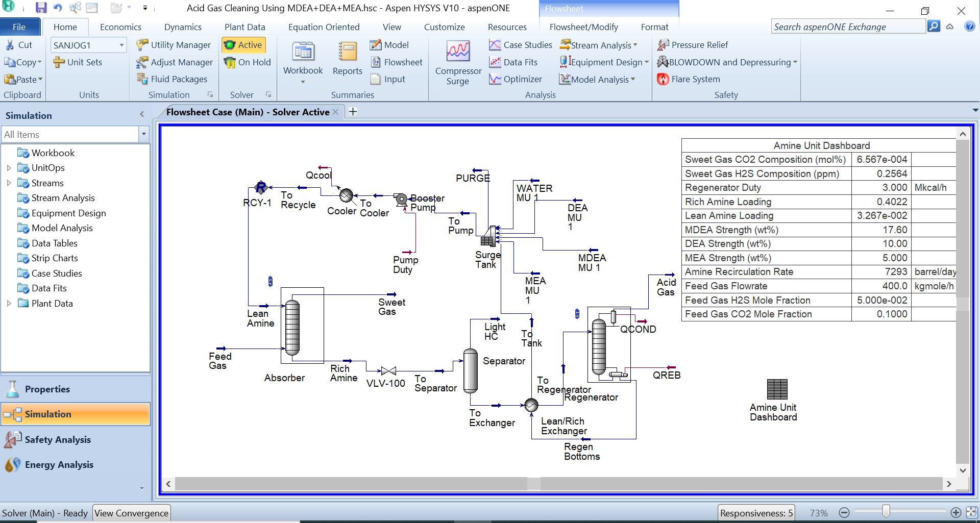980x523 pixels.
Task: Open Fluid Packages
Action: 172,79
